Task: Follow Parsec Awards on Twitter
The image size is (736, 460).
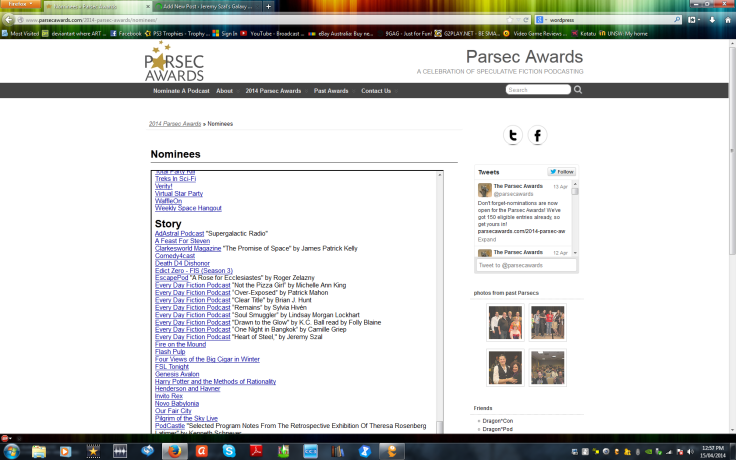Action: [561, 172]
